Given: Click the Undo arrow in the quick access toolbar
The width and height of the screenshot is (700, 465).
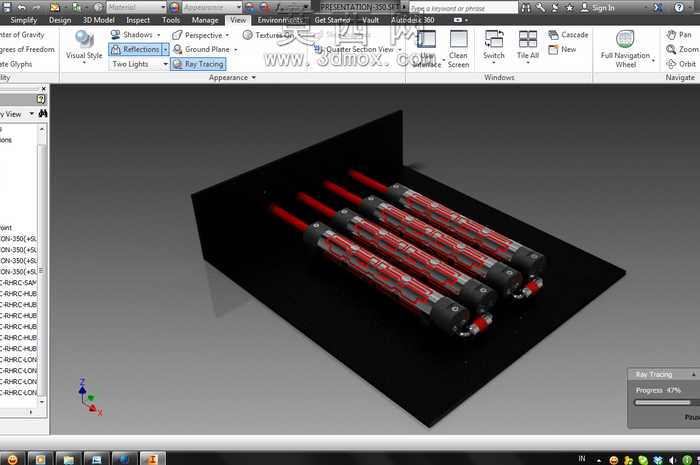Looking at the screenshot, I should click(x=21, y=8).
